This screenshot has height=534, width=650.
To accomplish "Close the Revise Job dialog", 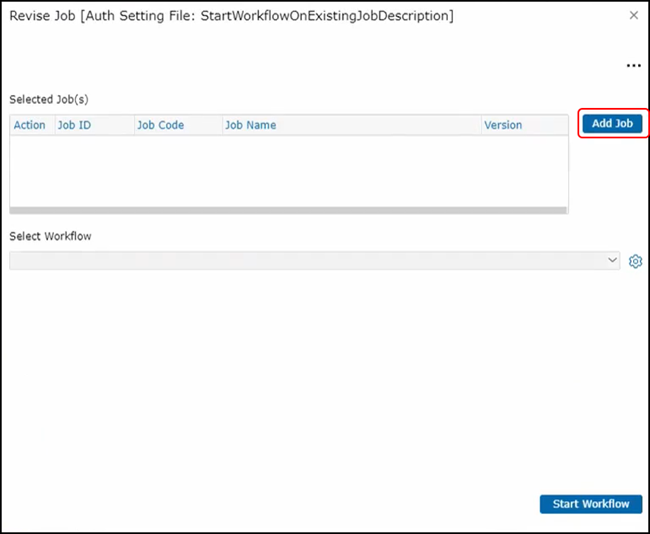I will [x=633, y=15].
